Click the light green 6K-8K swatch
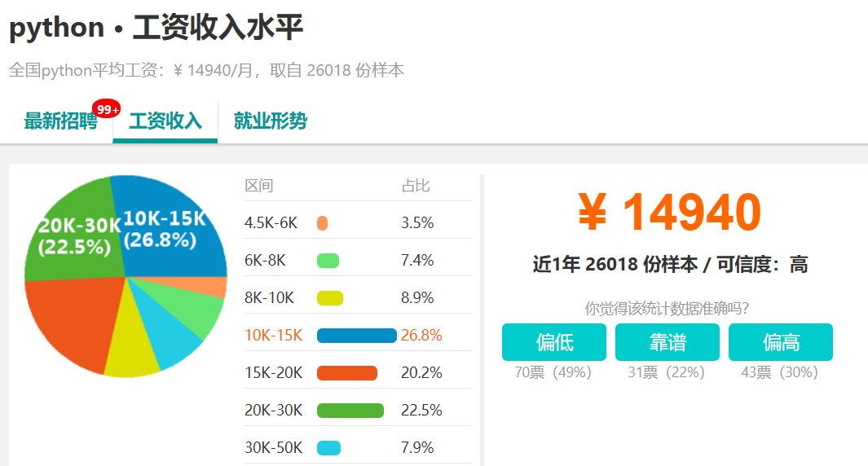 tap(328, 261)
